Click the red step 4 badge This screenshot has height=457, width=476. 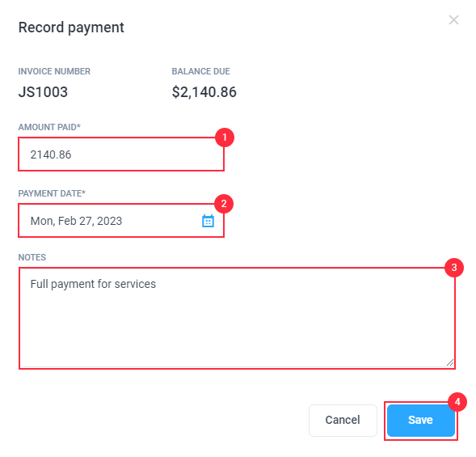pos(457,402)
